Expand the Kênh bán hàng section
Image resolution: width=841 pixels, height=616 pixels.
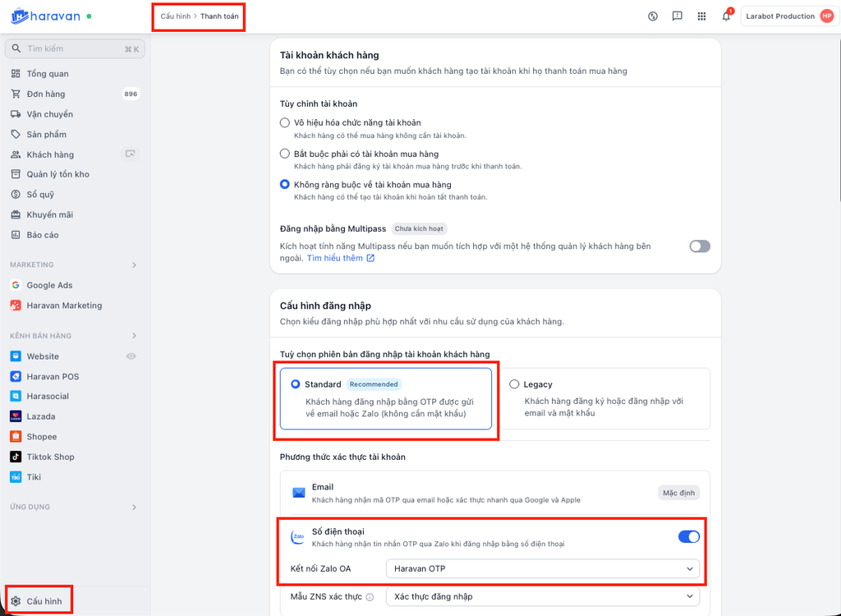(135, 336)
